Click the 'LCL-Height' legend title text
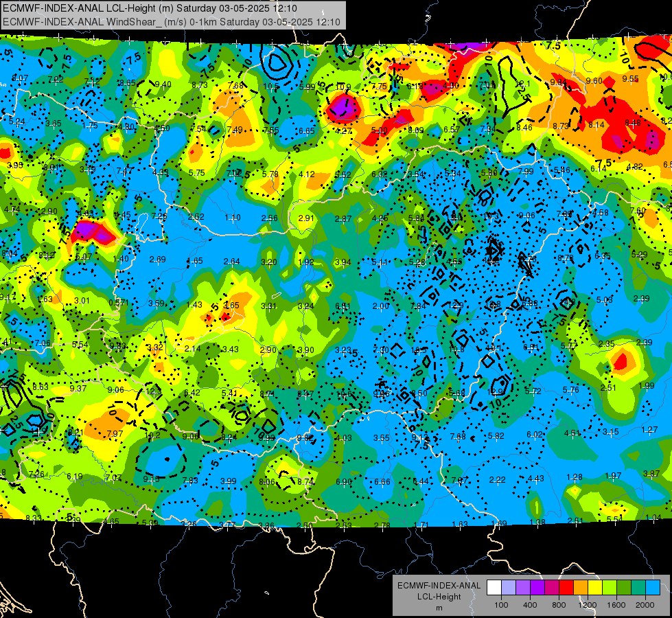The image size is (672, 618). [439, 597]
